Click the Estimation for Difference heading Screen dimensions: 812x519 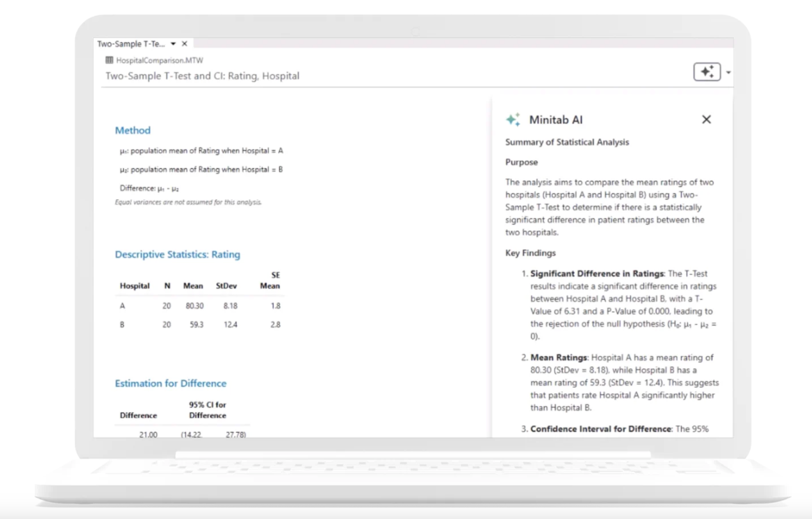click(170, 383)
